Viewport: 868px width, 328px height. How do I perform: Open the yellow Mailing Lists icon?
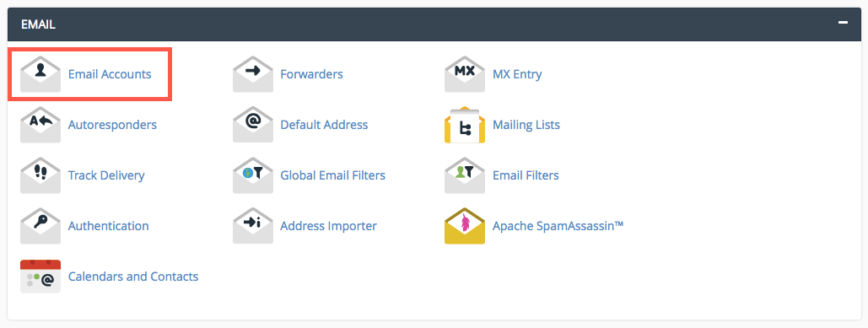[465, 125]
